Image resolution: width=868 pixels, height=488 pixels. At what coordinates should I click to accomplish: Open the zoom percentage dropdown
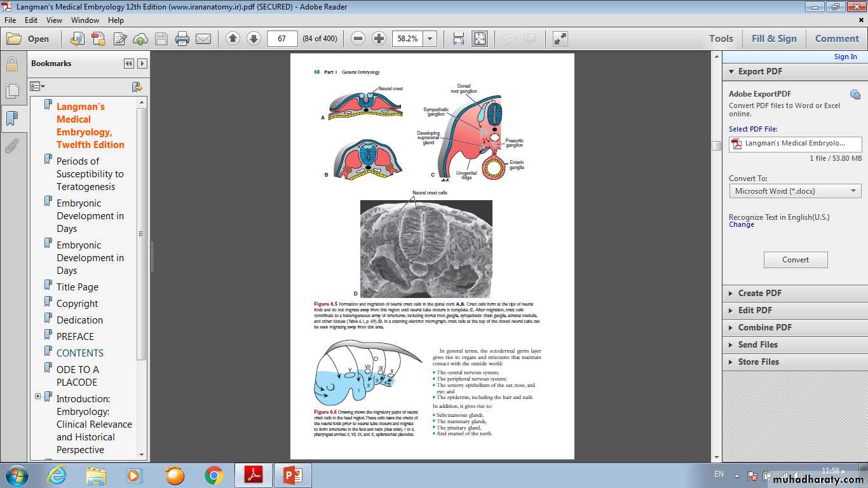[430, 39]
